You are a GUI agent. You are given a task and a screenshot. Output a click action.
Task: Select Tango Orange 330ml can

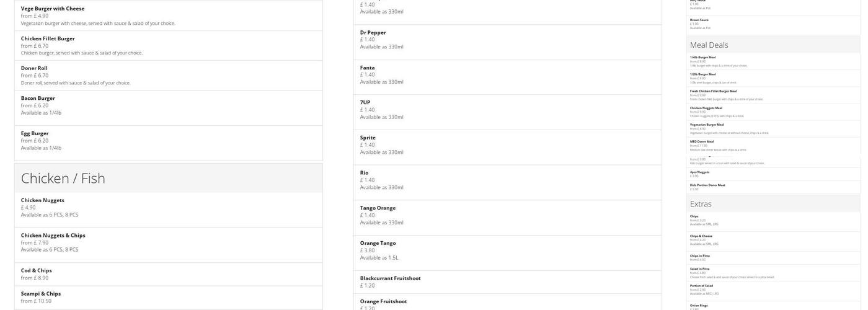coord(378,208)
